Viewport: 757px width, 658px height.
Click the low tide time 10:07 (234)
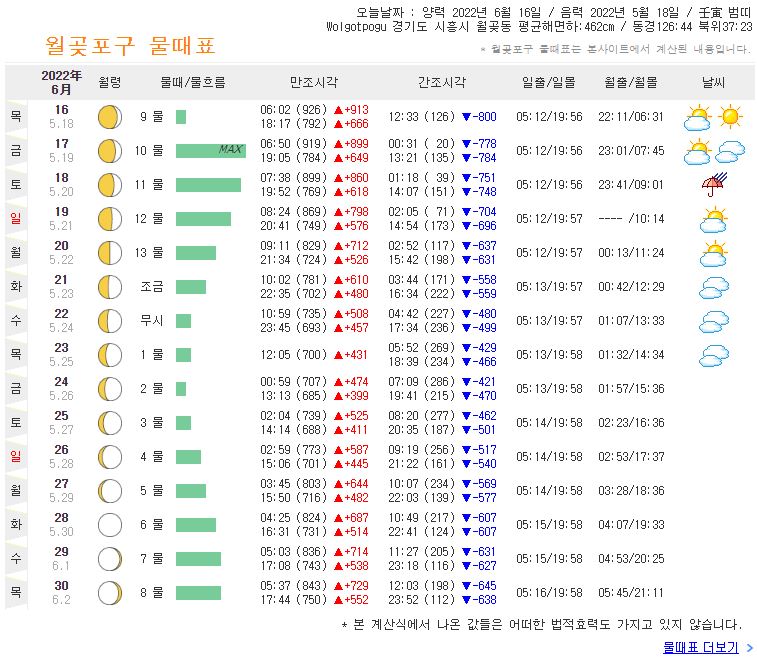click(x=421, y=484)
